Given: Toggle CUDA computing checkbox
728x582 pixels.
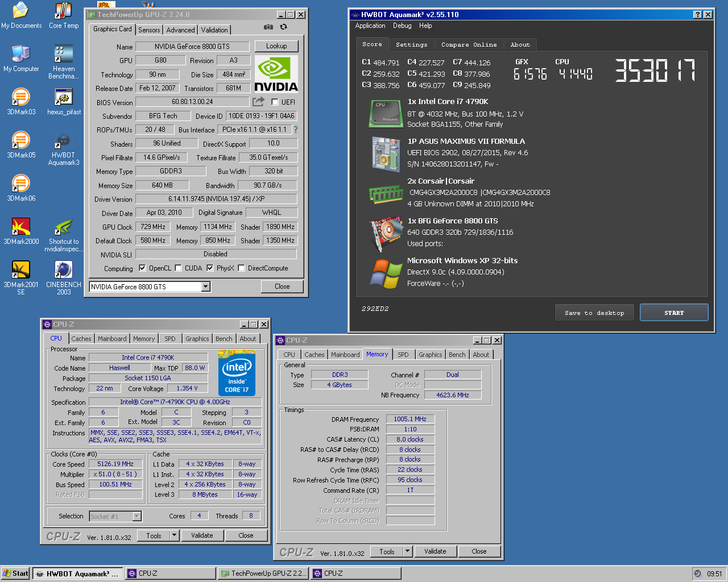Looking at the screenshot, I should (x=178, y=268).
